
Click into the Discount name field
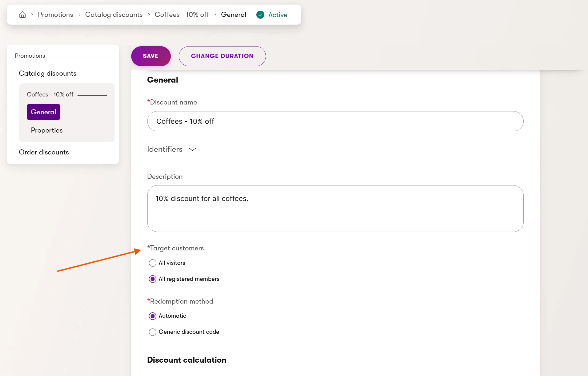pos(335,121)
